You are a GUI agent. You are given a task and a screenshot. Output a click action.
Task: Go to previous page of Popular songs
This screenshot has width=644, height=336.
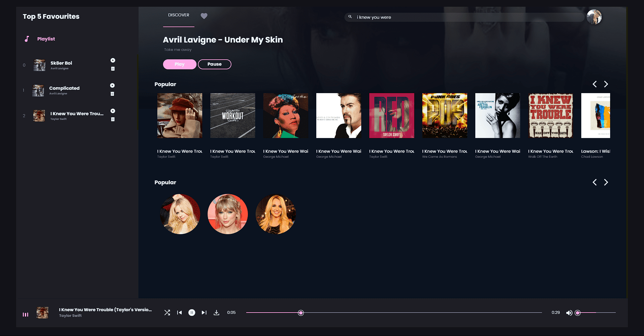[594, 84]
